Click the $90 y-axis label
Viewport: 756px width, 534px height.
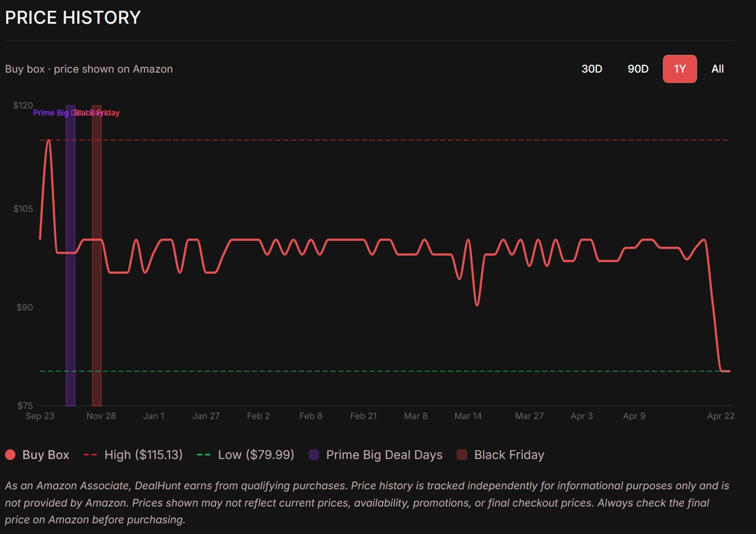pos(25,307)
